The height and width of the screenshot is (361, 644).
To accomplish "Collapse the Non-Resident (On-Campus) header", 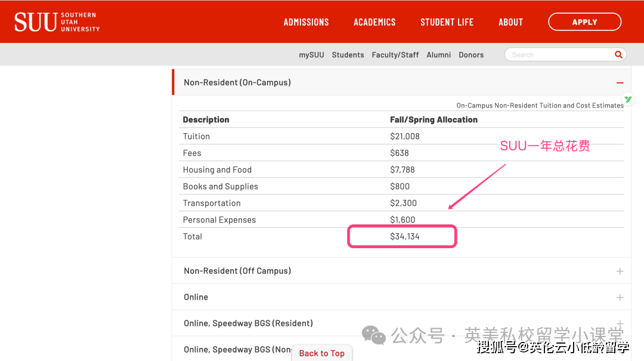I will 237,83.
